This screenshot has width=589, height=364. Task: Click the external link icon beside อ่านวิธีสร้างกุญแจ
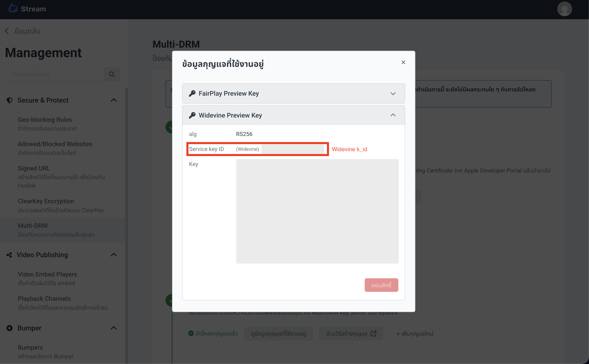coord(373,333)
